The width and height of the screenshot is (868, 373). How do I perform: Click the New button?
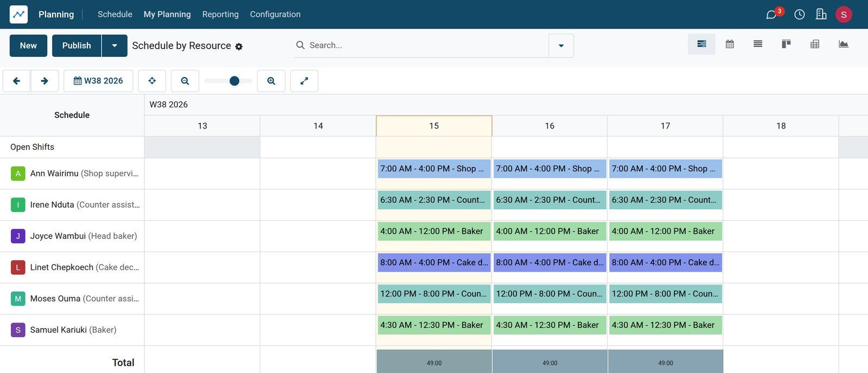pyautogui.click(x=28, y=46)
